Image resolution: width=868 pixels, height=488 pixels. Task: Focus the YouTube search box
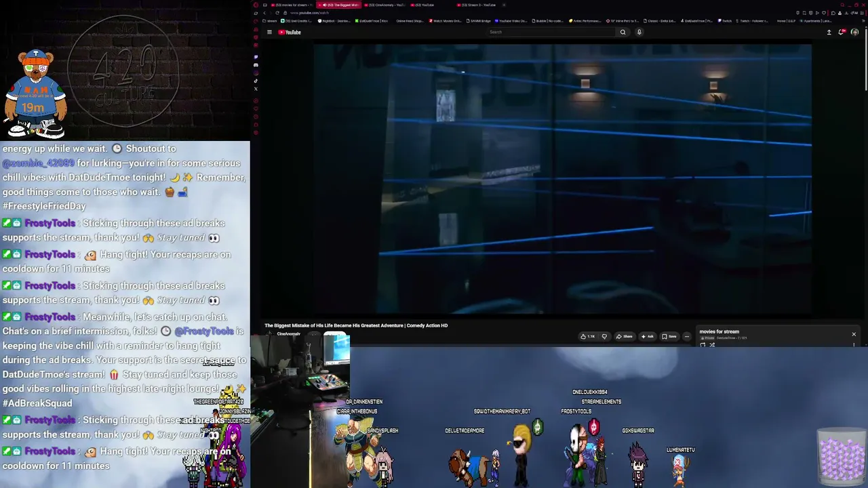pos(551,32)
